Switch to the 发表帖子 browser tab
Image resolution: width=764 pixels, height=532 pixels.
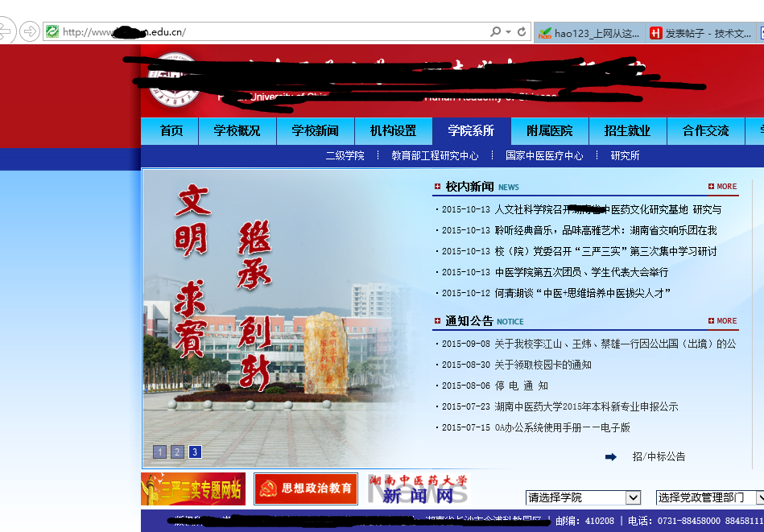point(700,33)
